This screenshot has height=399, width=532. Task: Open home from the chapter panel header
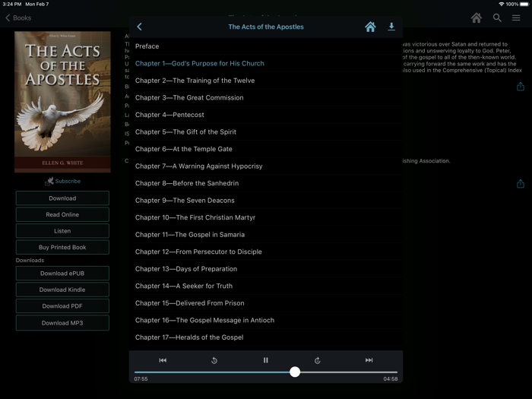click(370, 27)
